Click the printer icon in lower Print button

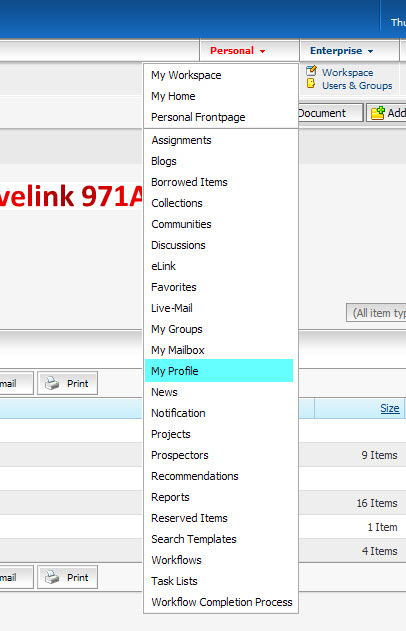[52, 577]
